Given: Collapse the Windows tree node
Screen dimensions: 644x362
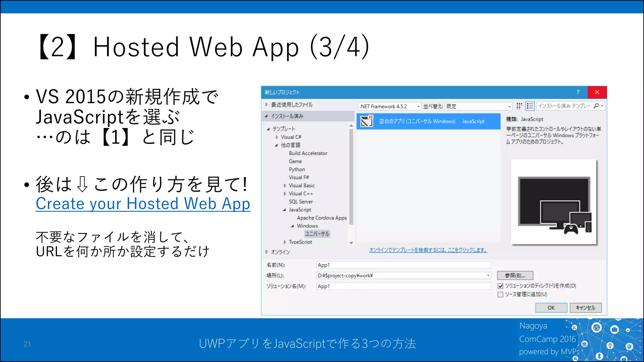Looking at the screenshot, I should (x=293, y=226).
